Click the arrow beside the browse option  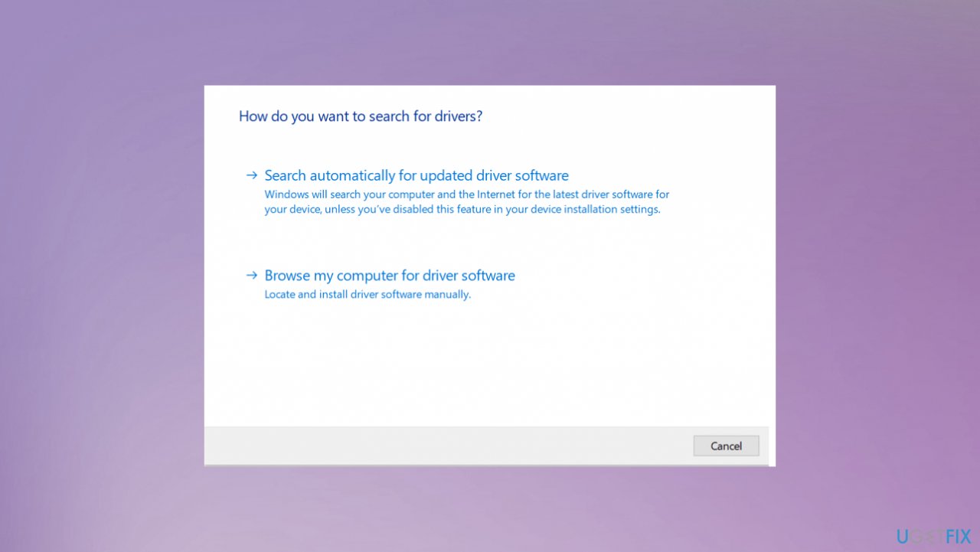[x=252, y=276]
